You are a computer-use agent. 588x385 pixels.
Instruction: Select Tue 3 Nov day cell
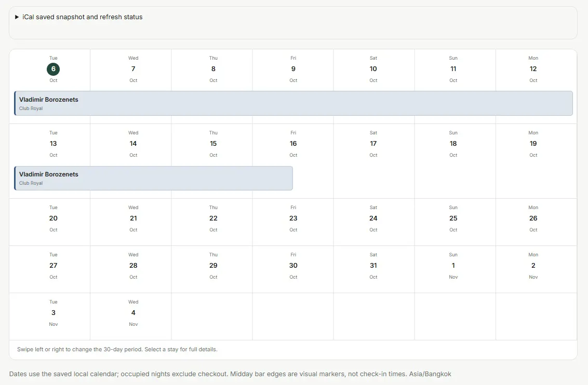tap(49, 317)
